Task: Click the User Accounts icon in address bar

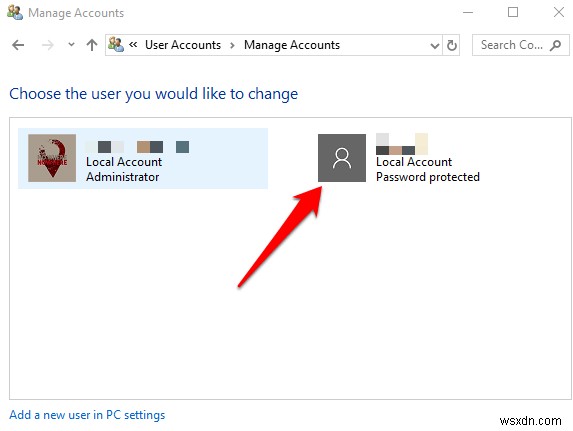Action: tap(116, 45)
